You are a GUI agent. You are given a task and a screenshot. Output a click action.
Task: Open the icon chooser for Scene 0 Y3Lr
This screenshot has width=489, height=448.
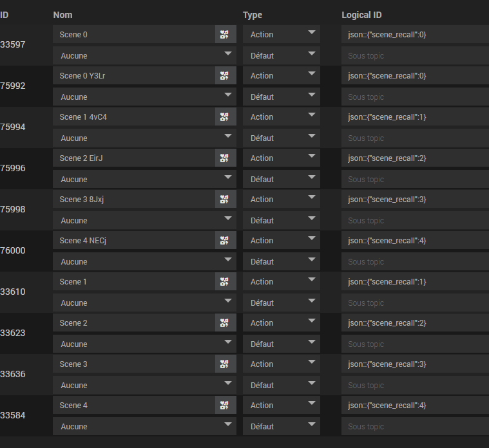click(224, 76)
